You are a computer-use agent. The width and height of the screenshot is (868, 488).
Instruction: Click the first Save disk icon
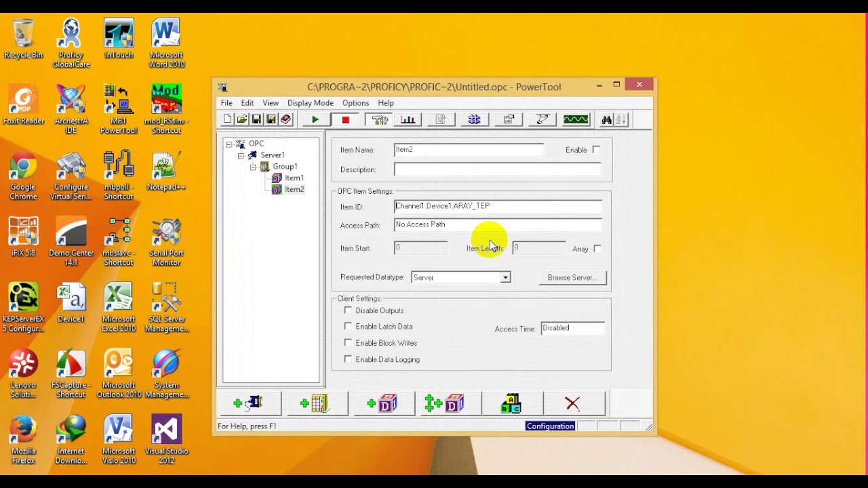(256, 119)
